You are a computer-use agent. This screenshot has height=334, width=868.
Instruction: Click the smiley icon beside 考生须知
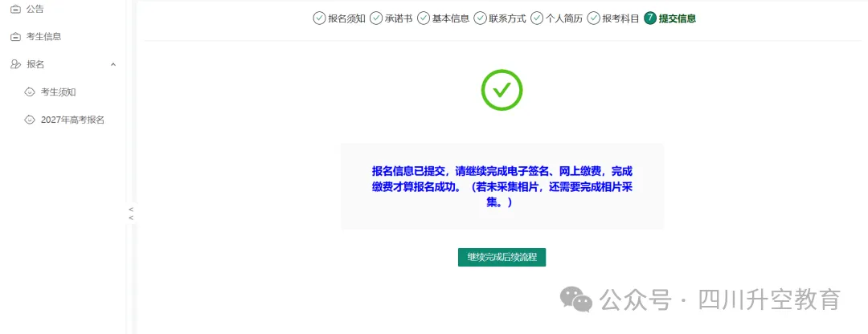pyautogui.click(x=30, y=92)
